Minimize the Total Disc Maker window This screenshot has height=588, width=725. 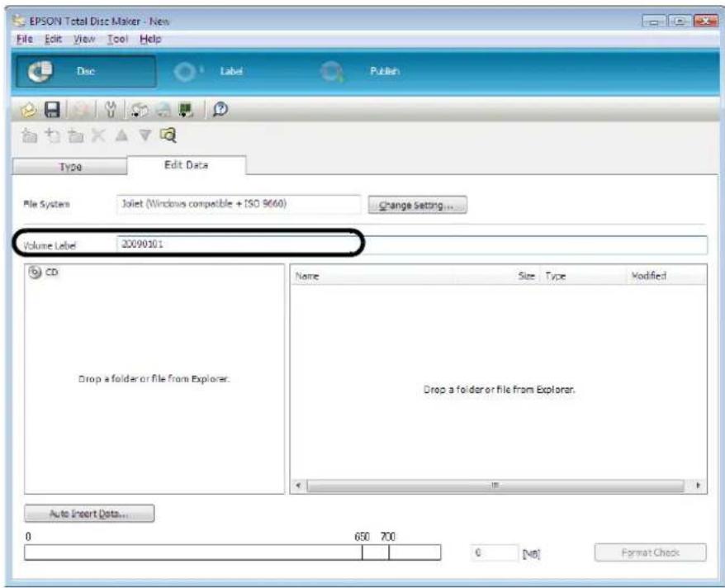[x=653, y=21]
